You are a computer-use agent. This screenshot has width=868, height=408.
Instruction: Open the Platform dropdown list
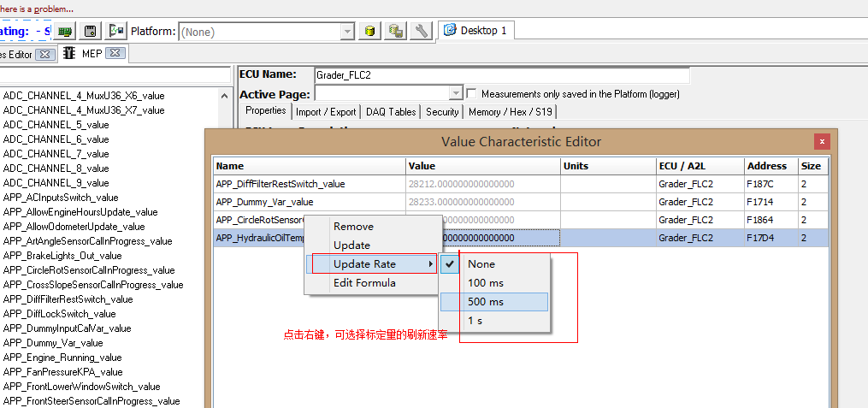pos(347,32)
